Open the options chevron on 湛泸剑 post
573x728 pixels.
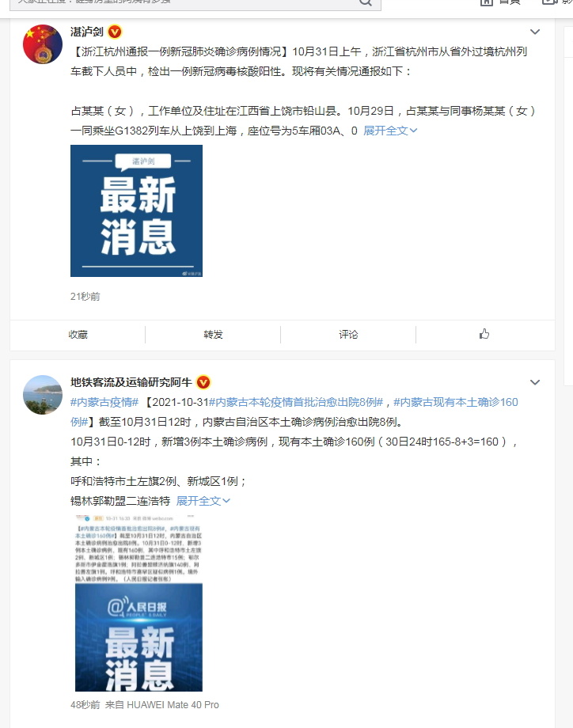535,32
